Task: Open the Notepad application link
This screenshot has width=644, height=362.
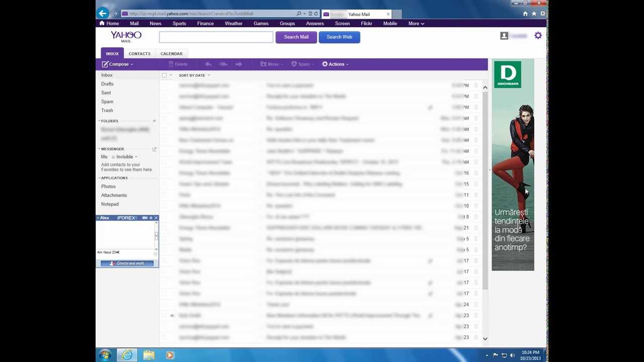Action: point(110,204)
